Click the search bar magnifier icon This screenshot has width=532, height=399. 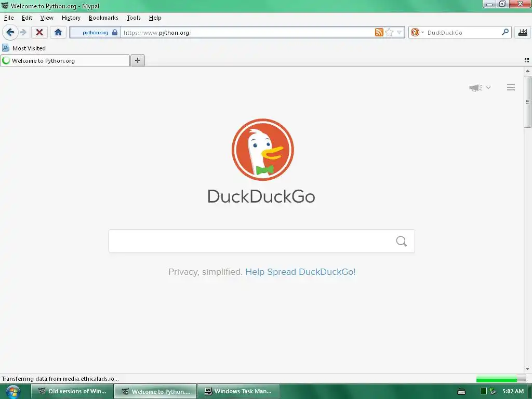(x=505, y=32)
